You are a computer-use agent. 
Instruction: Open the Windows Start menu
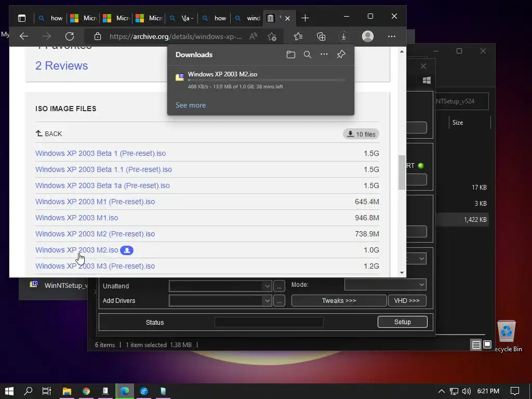click(9, 391)
